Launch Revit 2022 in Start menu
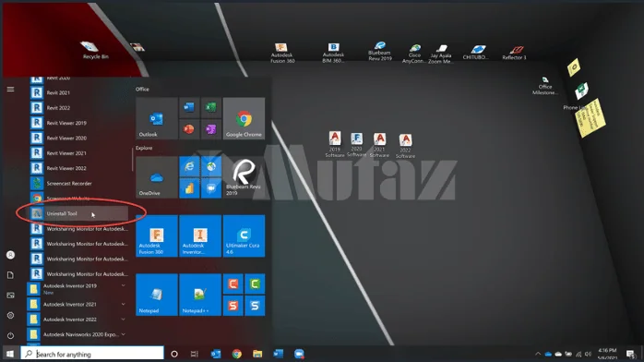The image size is (644, 362). tap(78, 108)
